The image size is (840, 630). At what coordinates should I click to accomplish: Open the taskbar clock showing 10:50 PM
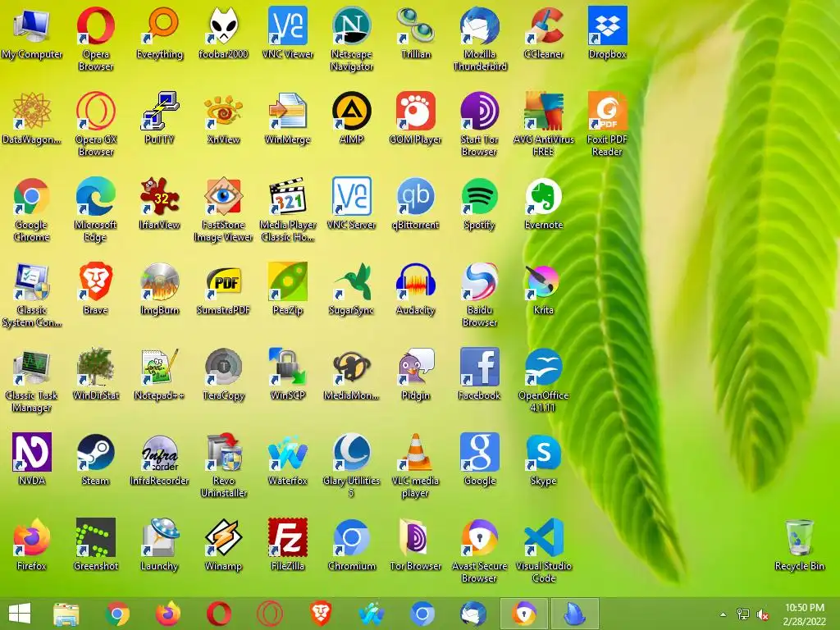[x=805, y=614]
